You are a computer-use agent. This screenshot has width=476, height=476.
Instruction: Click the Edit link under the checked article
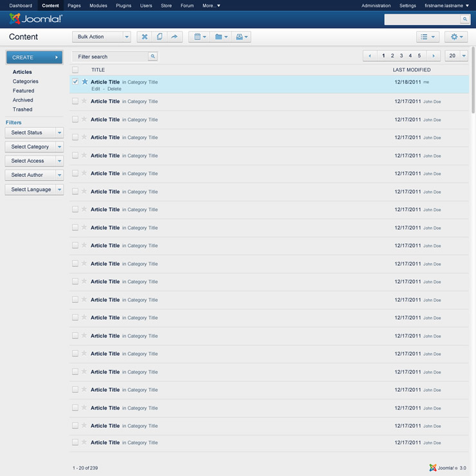click(x=96, y=89)
